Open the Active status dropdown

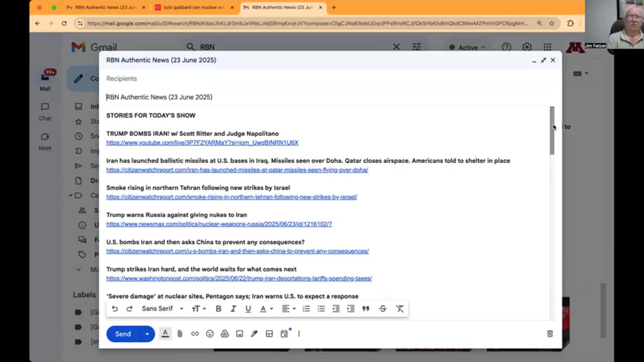(x=467, y=47)
